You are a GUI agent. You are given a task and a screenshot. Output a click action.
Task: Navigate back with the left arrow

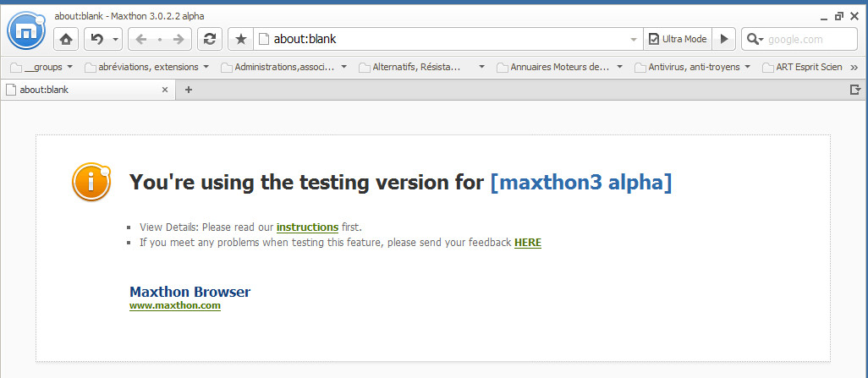click(x=141, y=39)
